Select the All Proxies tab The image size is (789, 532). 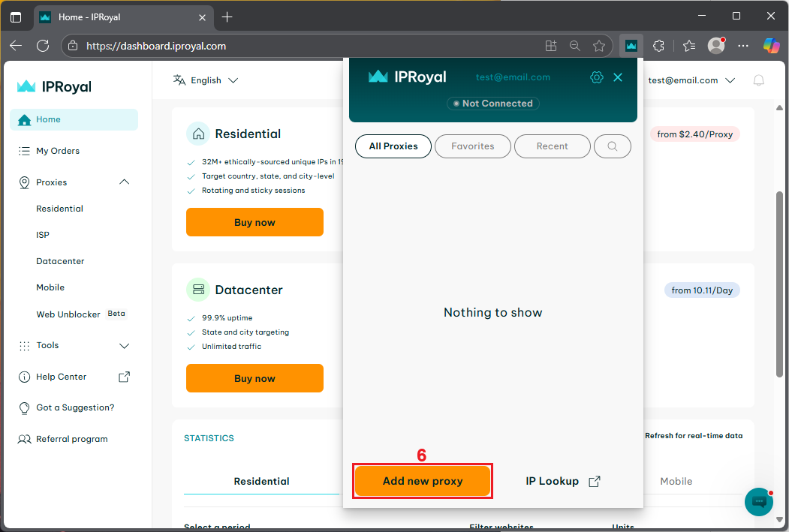[393, 146]
